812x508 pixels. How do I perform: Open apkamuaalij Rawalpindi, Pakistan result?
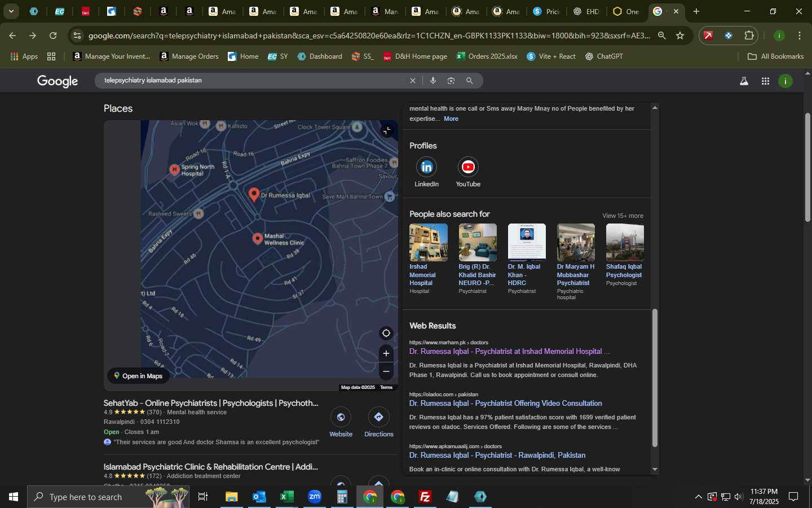(497, 455)
